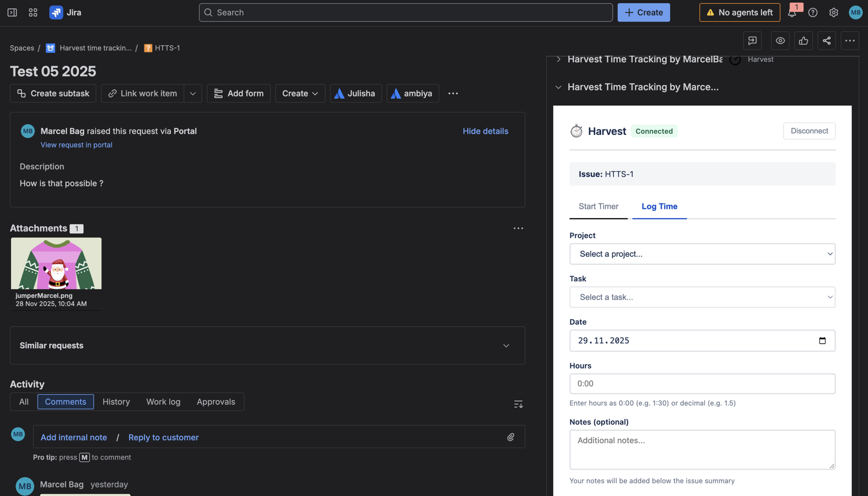Select the Comments activity tab

66,402
